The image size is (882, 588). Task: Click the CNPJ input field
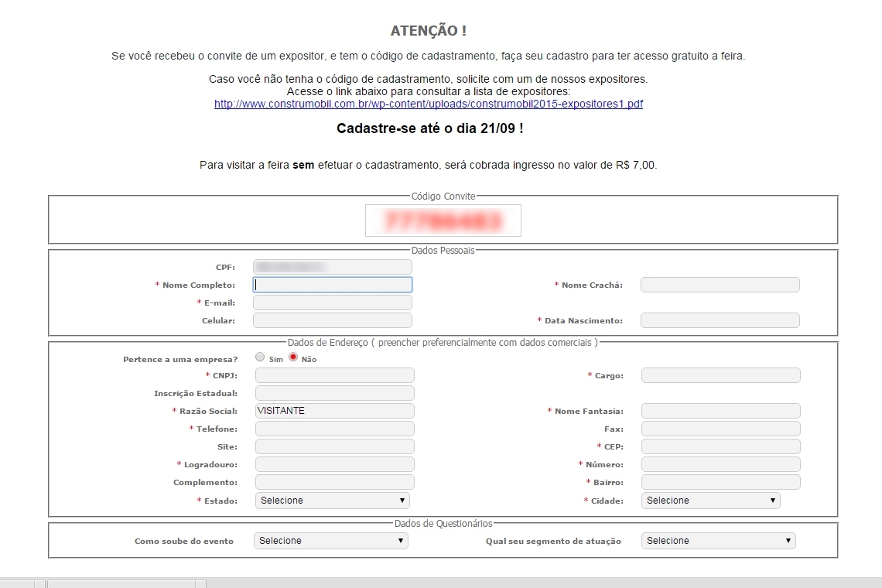(334, 375)
